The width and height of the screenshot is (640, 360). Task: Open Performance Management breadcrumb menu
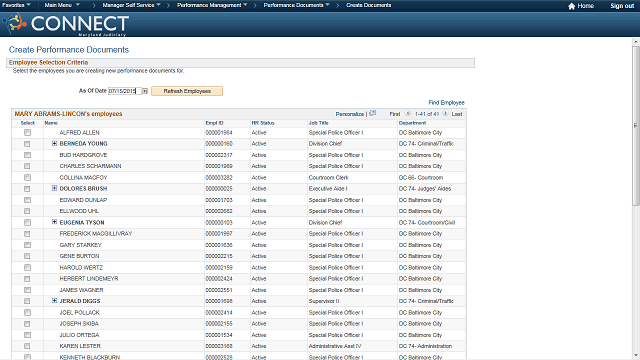212,5
